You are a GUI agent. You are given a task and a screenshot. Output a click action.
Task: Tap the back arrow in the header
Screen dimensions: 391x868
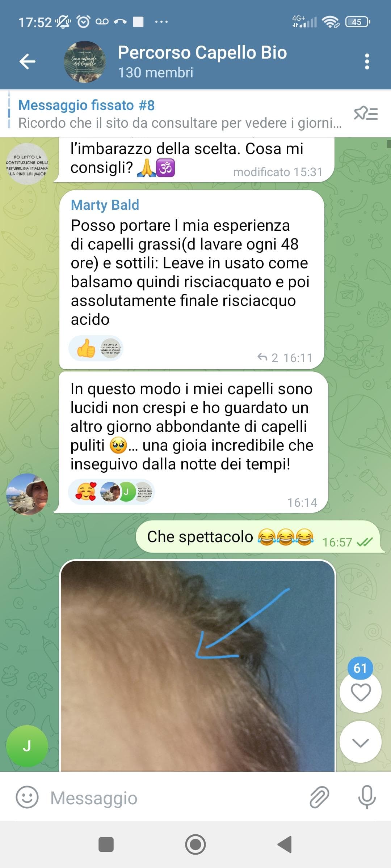[28, 61]
